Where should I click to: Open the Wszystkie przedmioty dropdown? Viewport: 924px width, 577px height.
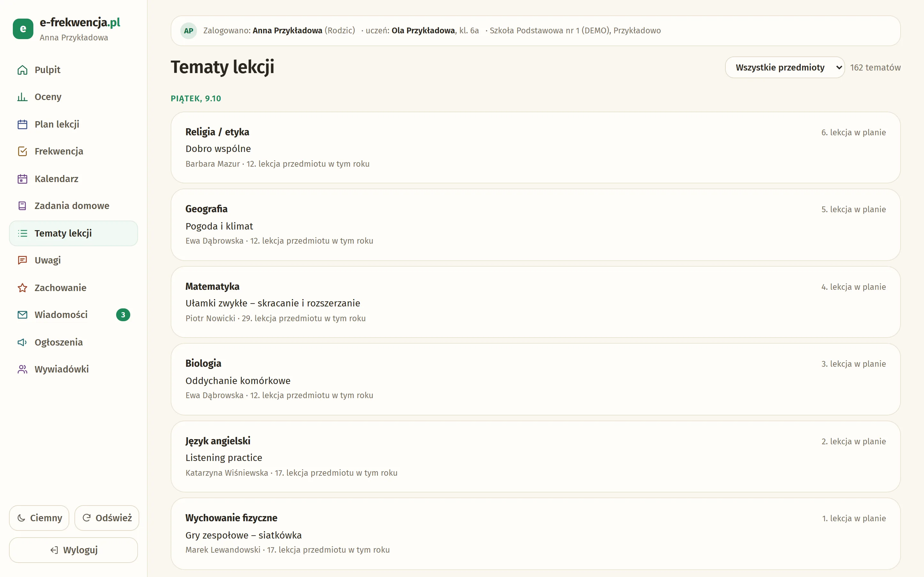pos(785,68)
